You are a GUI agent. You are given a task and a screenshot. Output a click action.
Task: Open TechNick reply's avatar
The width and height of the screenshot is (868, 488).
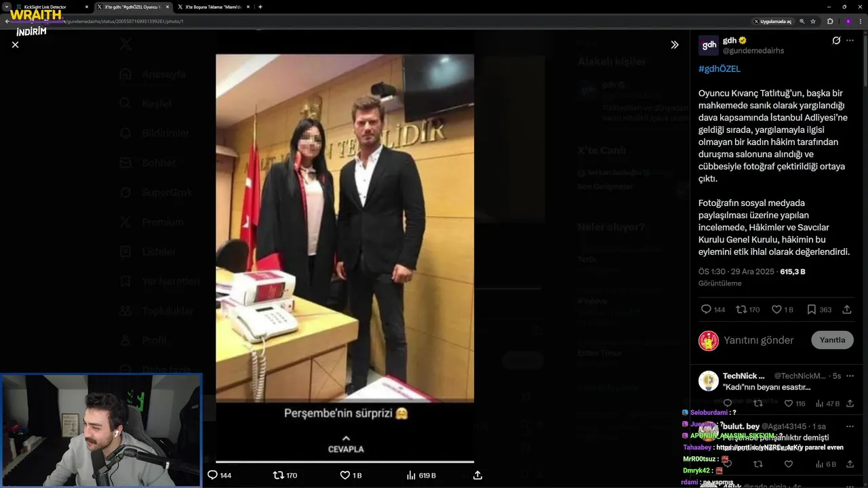click(x=709, y=381)
